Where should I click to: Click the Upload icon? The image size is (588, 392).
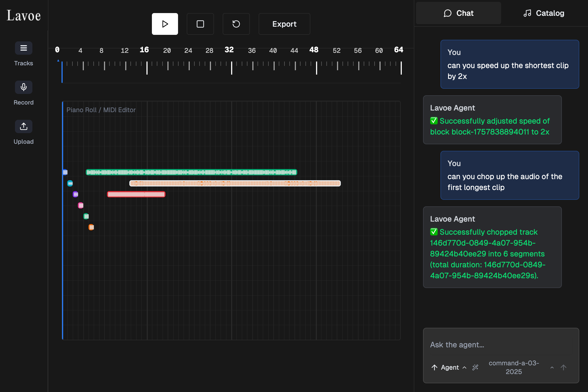tap(23, 127)
